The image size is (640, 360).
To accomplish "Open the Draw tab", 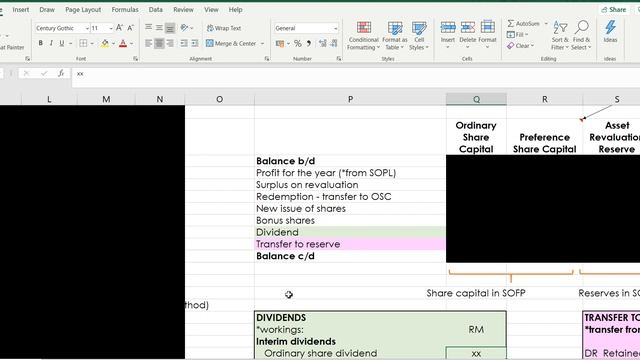I will click(47, 9).
